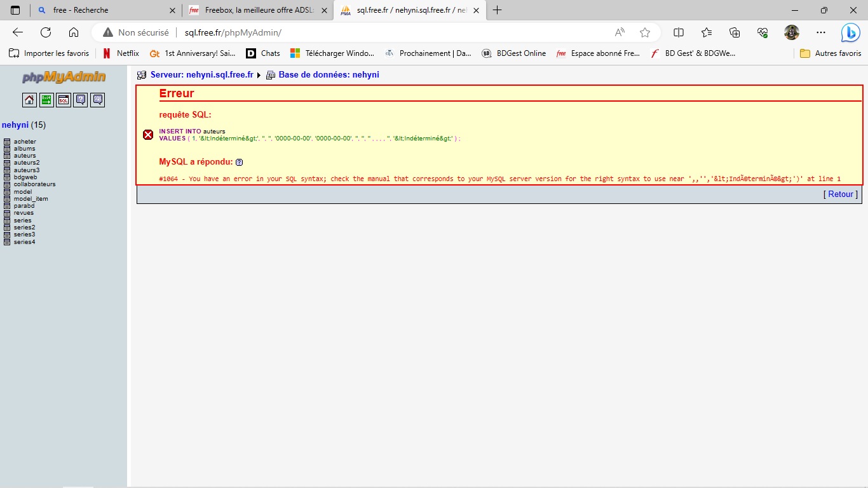Screen dimensions: 868x488
Task: Open Edge split screen icon
Action: [679, 32]
